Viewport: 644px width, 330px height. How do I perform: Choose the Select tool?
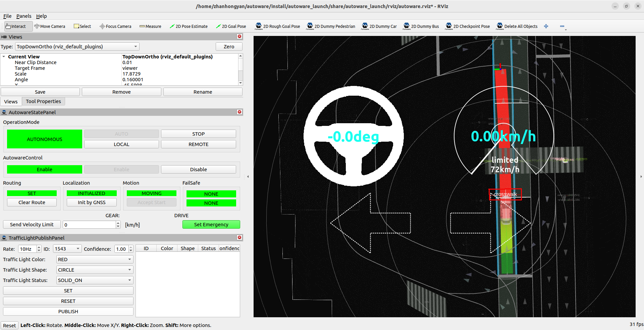82,26
